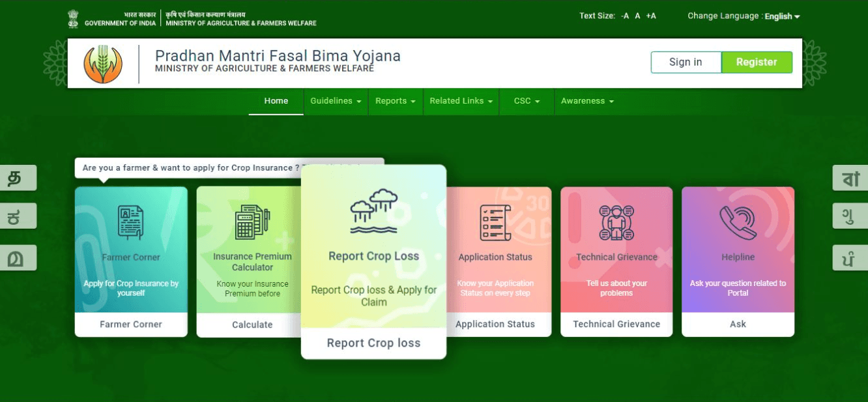Image resolution: width=868 pixels, height=402 pixels.
Task: Click the Technical Grievance person icon
Action: coord(616,222)
